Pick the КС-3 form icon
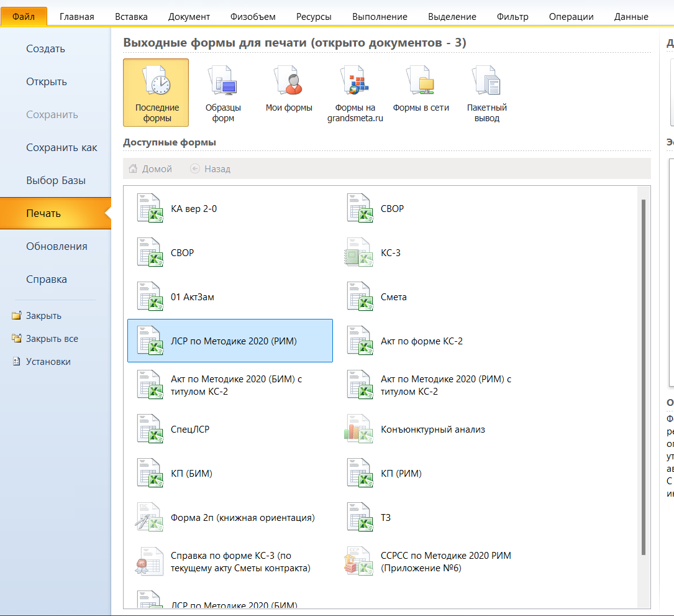This screenshot has width=674, height=616. pos(358,253)
